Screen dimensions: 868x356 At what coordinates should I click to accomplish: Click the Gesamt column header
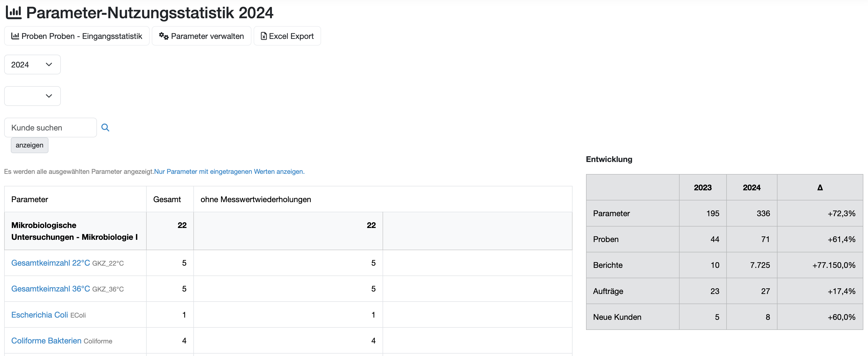pos(167,199)
